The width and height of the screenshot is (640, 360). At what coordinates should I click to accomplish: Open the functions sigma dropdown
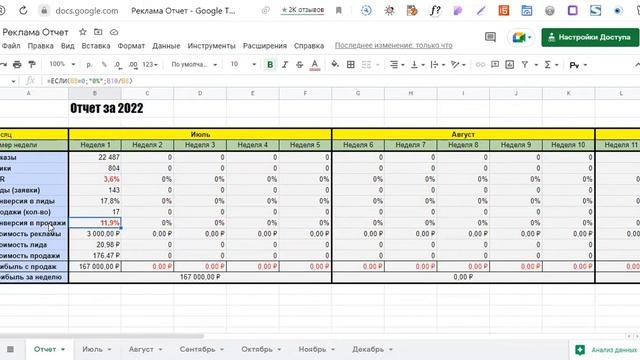[x=551, y=64]
